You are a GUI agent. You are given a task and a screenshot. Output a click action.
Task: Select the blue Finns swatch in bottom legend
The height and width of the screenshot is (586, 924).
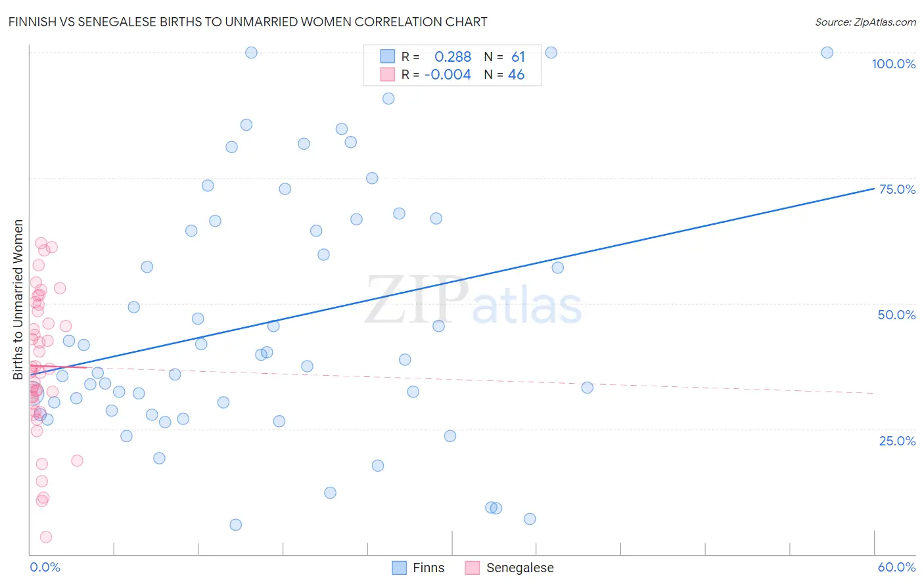pos(399,568)
